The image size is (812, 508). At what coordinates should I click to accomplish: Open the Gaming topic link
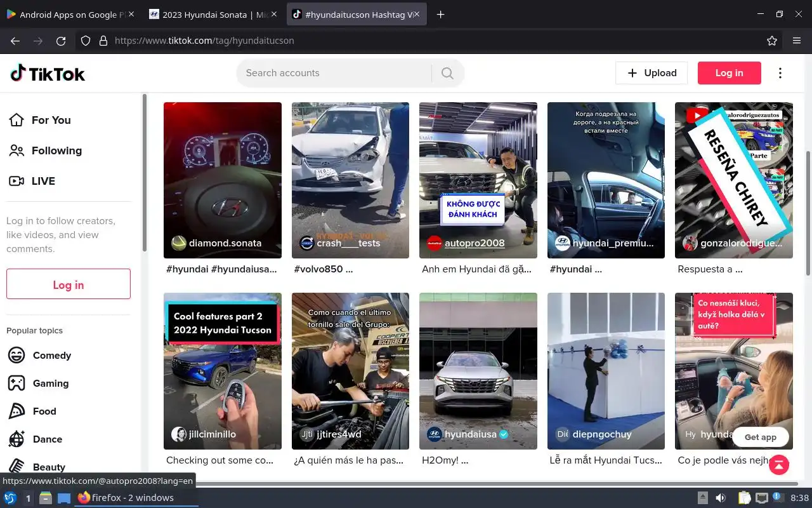point(51,384)
